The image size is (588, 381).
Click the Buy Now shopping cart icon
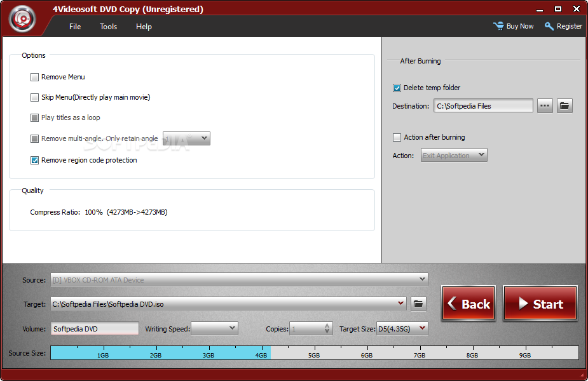tap(498, 26)
